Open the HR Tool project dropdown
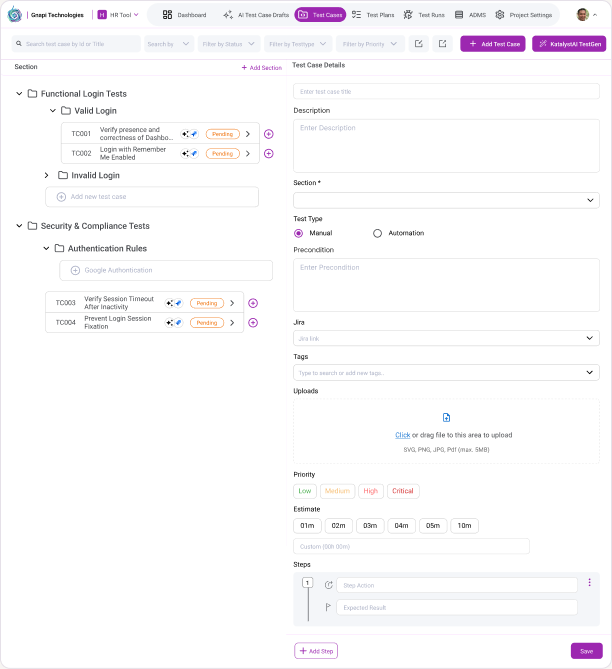Image resolution: width=612 pixels, height=669 pixels. point(118,15)
